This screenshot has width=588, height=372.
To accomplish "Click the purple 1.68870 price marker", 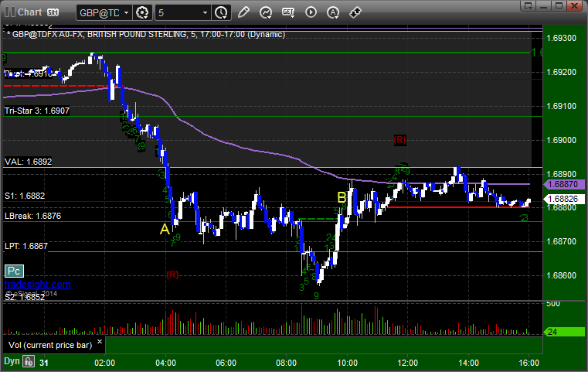I will 564,184.
